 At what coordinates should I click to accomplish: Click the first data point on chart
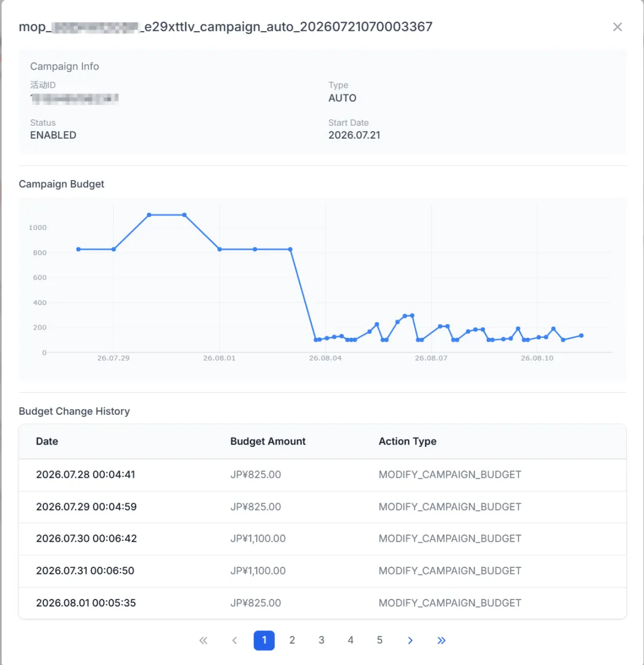pyautogui.click(x=79, y=249)
